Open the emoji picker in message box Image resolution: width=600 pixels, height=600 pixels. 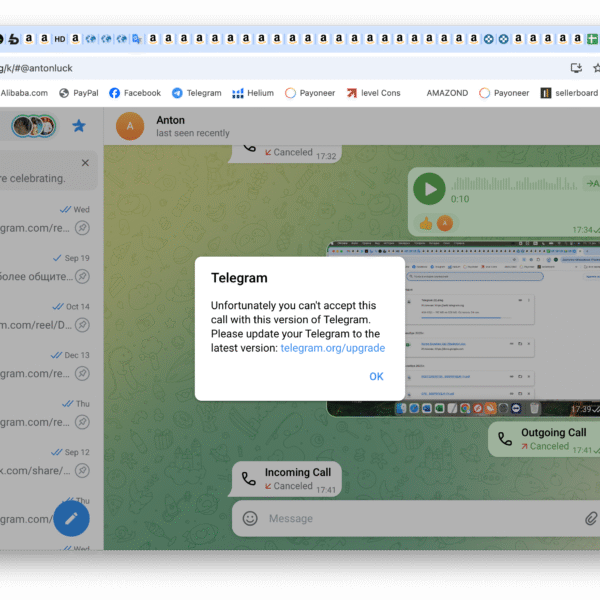pos(250,518)
